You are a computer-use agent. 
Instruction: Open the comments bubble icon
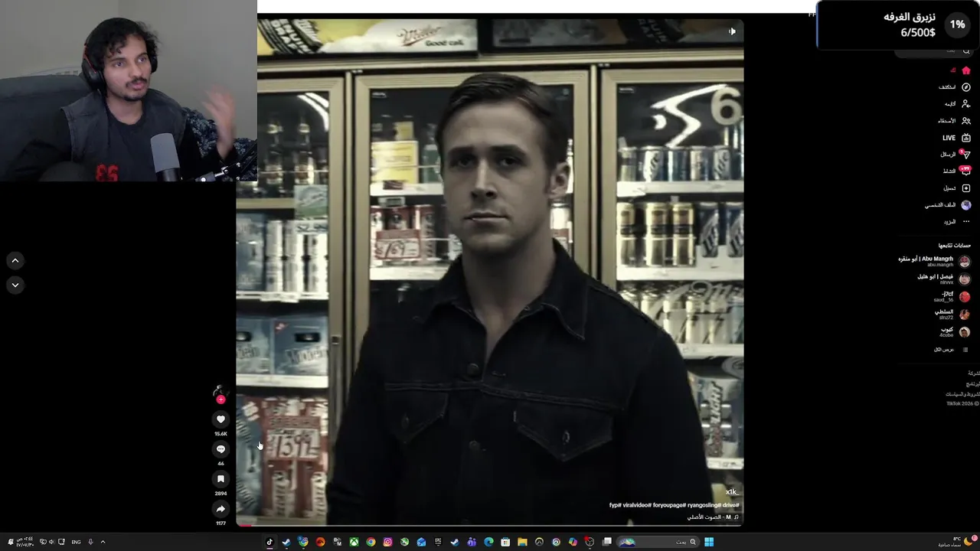(x=220, y=449)
